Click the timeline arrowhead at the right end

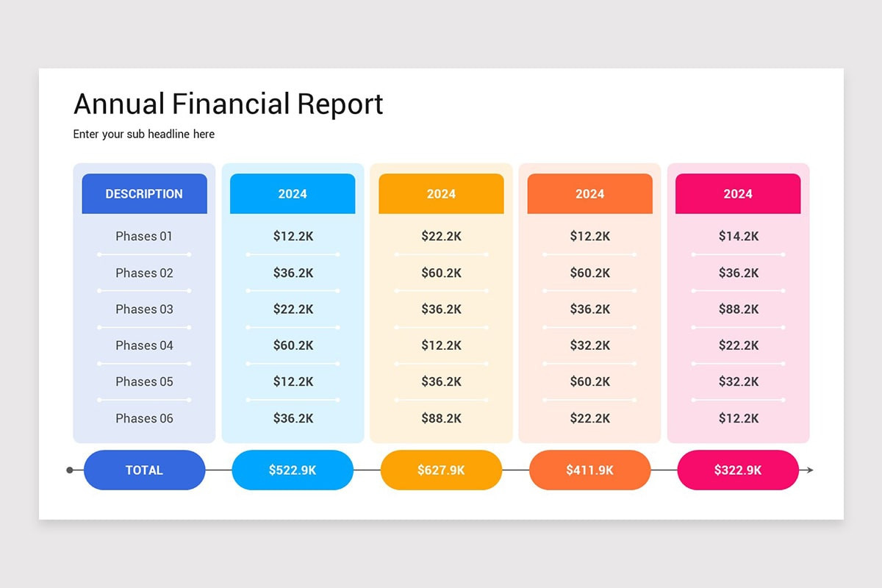(x=809, y=470)
